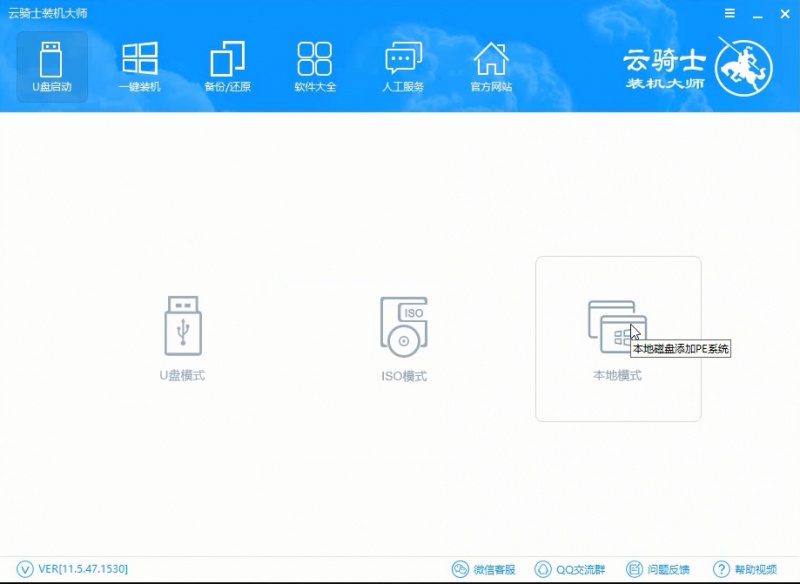Image resolution: width=800 pixels, height=584 pixels.
Task: Join the QQ交流群 group
Action: click(570, 569)
